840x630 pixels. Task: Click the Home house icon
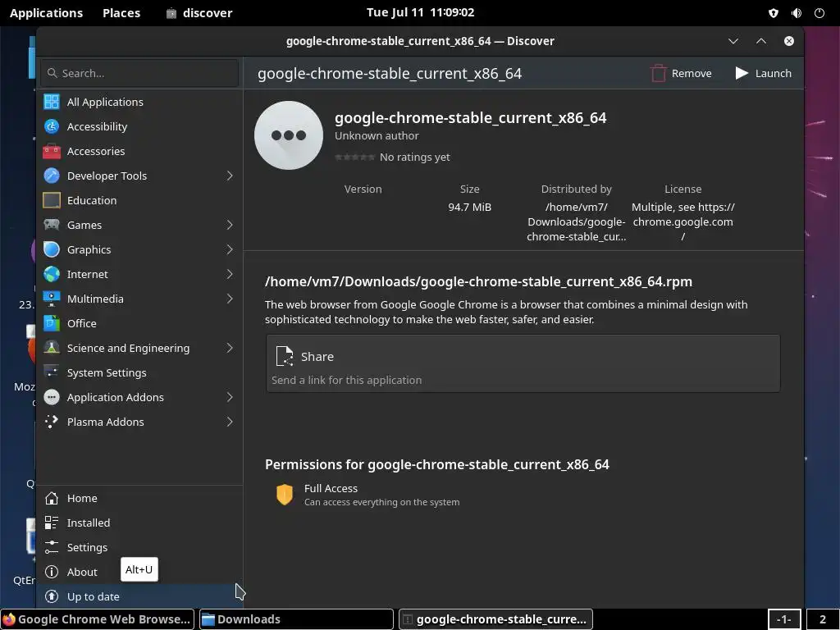coord(52,498)
